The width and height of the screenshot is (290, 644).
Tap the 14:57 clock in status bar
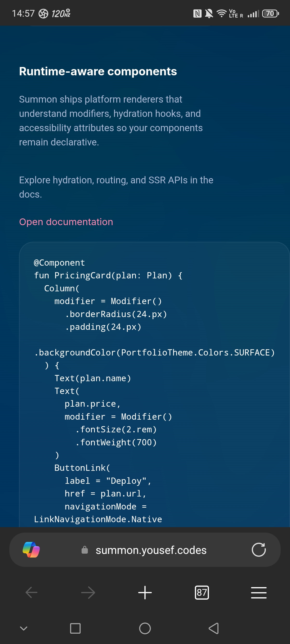23,14
